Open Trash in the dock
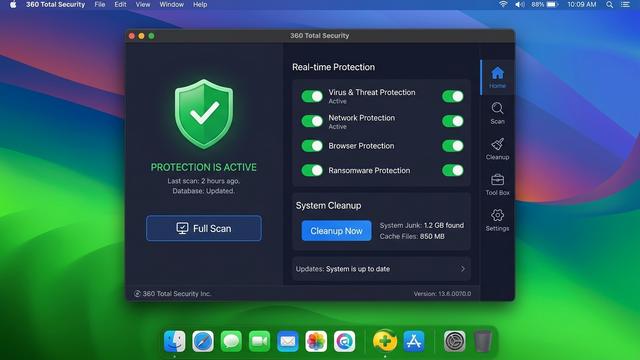The height and width of the screenshot is (360, 640). 483,341
